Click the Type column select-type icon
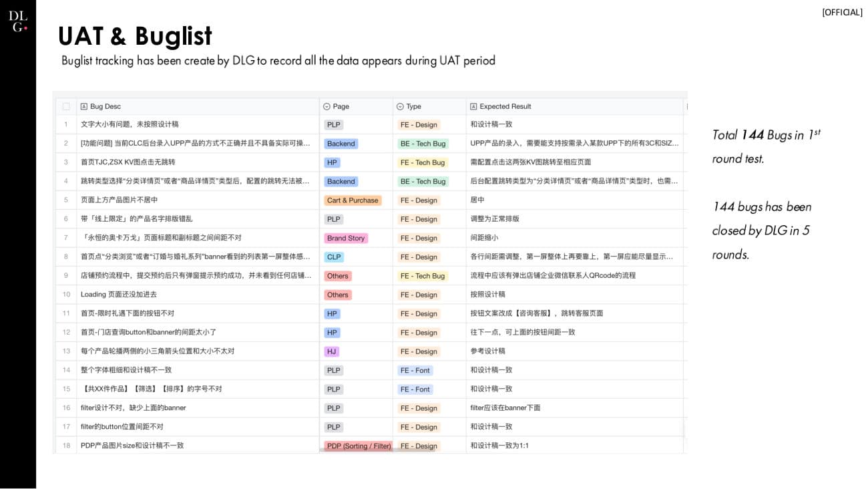The width and height of the screenshot is (868, 489). (400, 106)
